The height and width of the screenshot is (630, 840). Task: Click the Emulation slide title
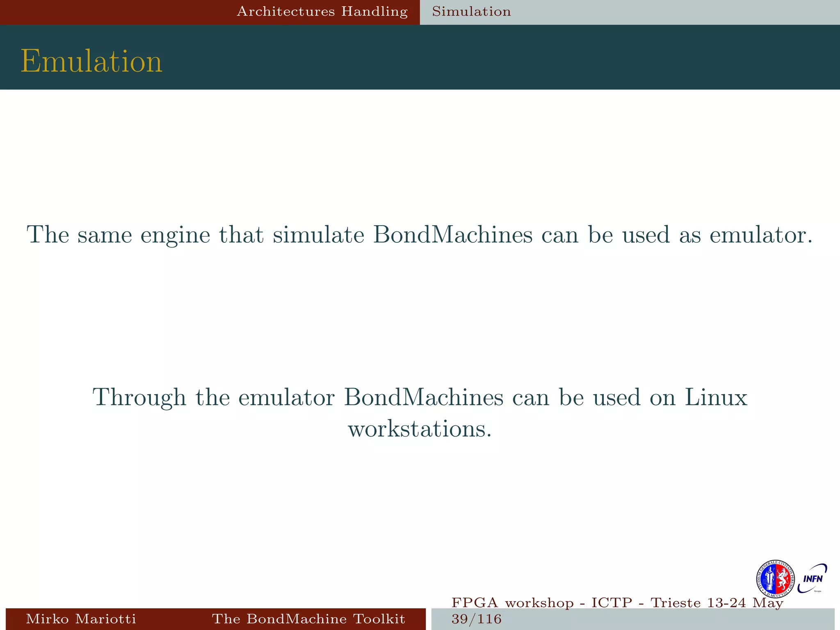coord(92,61)
